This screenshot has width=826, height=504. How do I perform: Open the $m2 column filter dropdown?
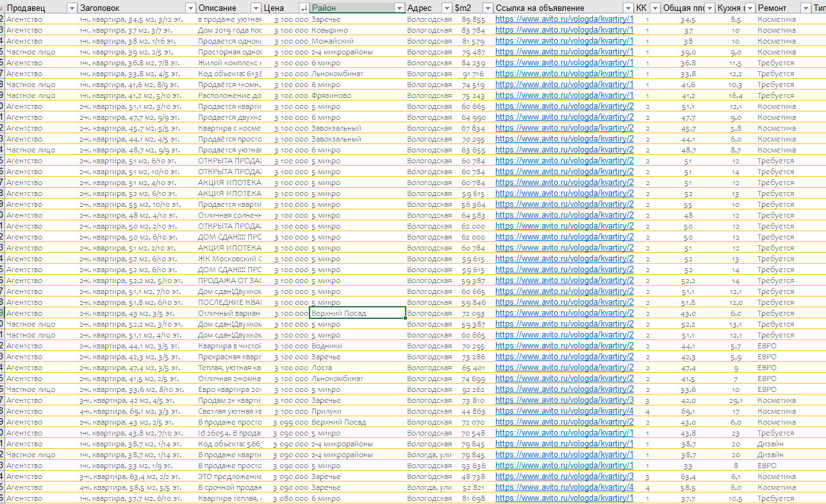(488, 8)
